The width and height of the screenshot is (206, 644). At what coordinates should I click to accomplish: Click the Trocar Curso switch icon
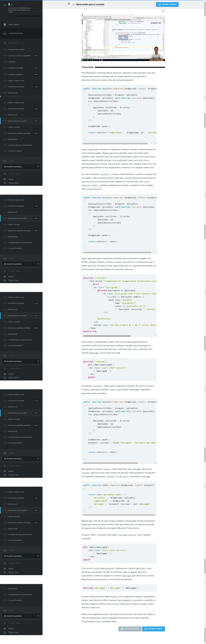5,183
